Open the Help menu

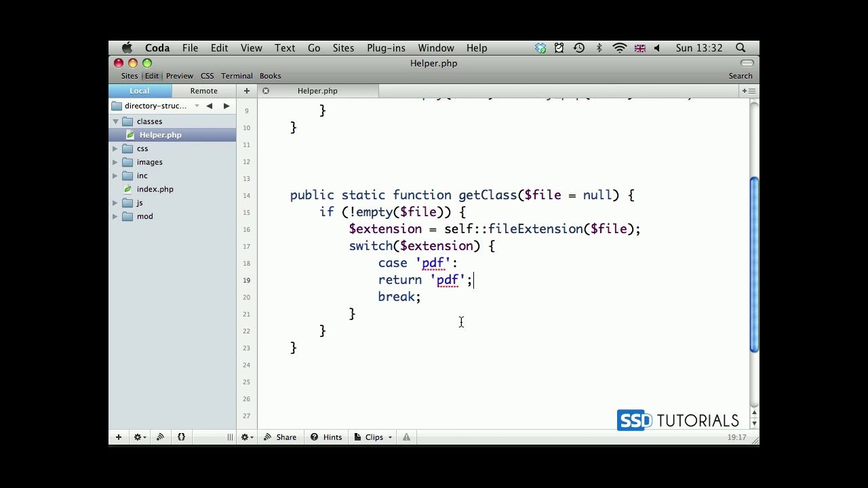[x=477, y=48]
